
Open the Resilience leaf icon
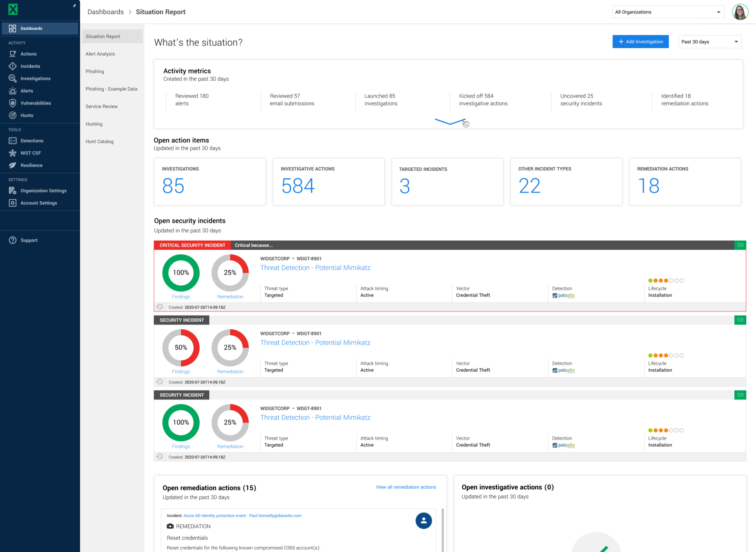pyautogui.click(x=12, y=165)
